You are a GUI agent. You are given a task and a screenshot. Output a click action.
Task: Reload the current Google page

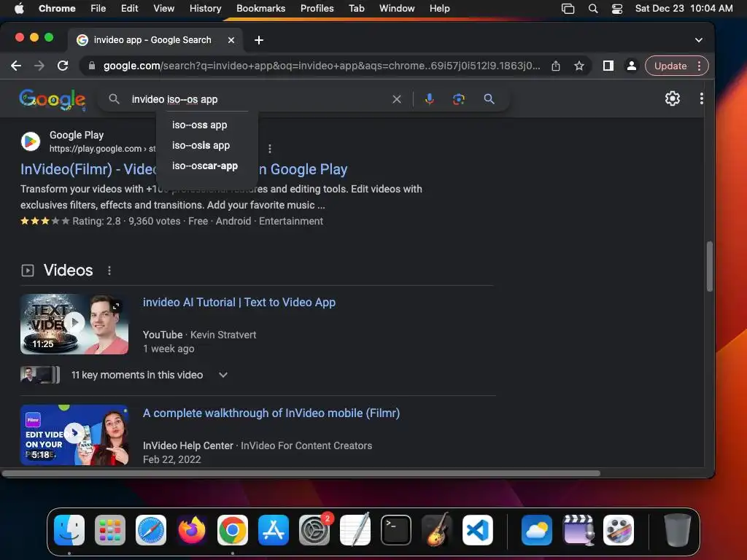click(63, 66)
